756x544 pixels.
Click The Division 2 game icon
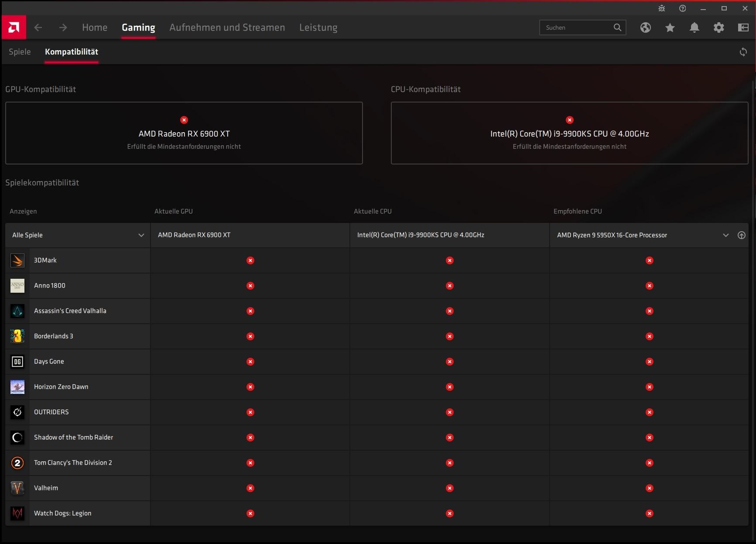click(x=17, y=463)
